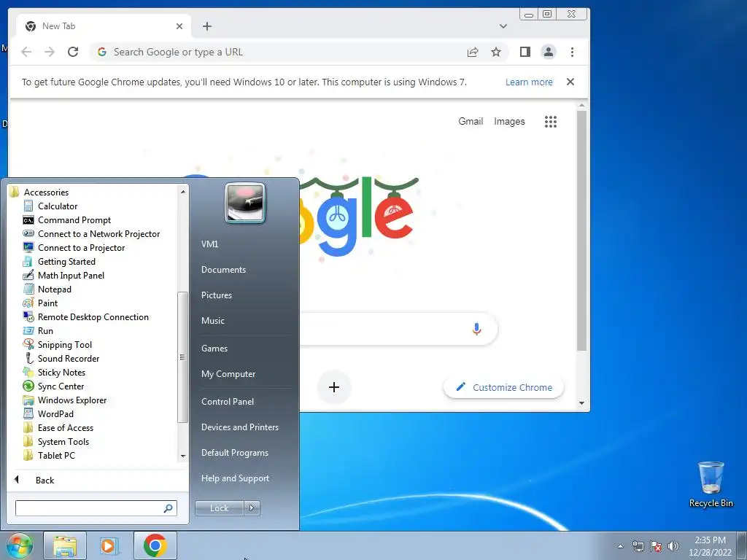
Task: Close the New Tab tab
Action: click(179, 26)
